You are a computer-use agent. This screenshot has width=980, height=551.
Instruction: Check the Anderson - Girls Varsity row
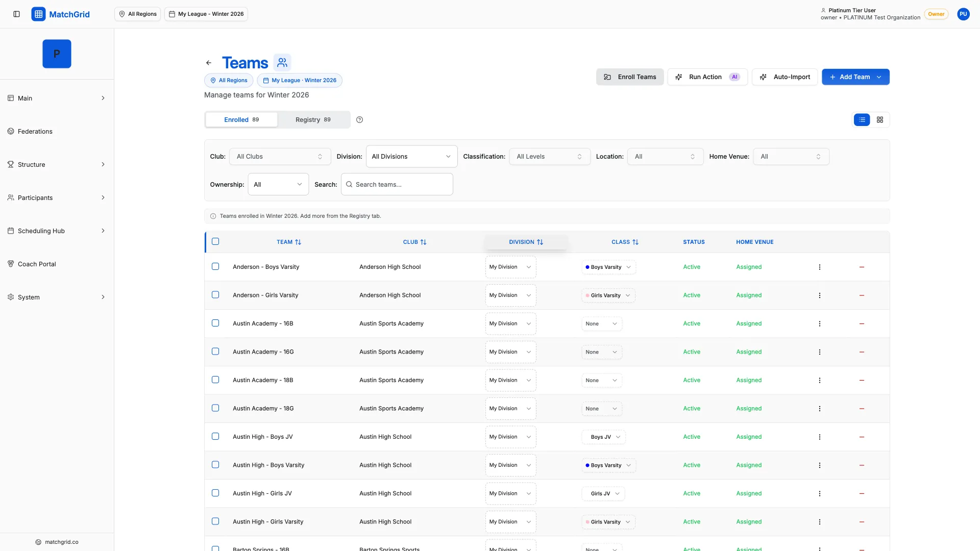[x=215, y=295]
